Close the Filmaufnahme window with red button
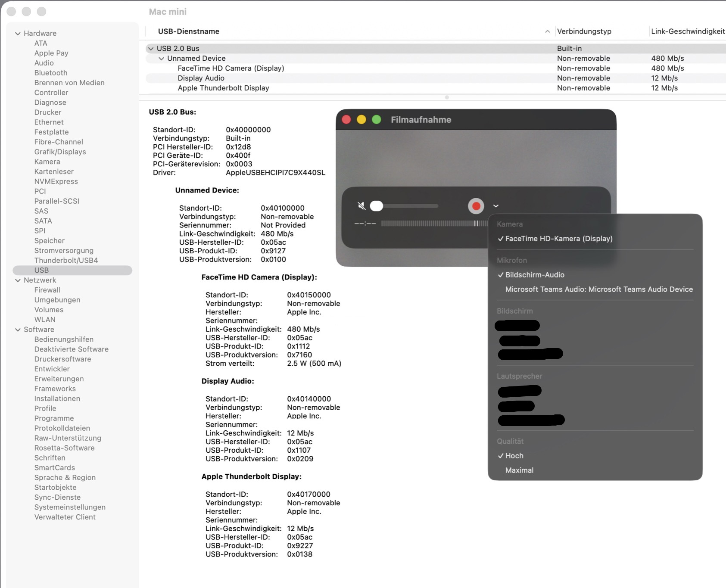 (x=346, y=120)
